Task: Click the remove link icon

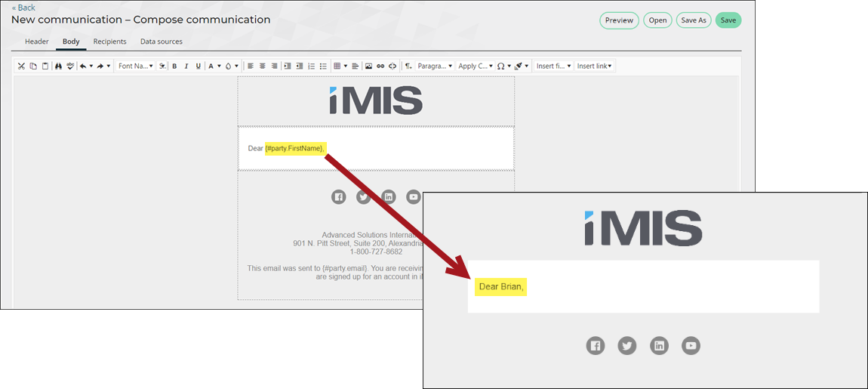Action: point(392,66)
